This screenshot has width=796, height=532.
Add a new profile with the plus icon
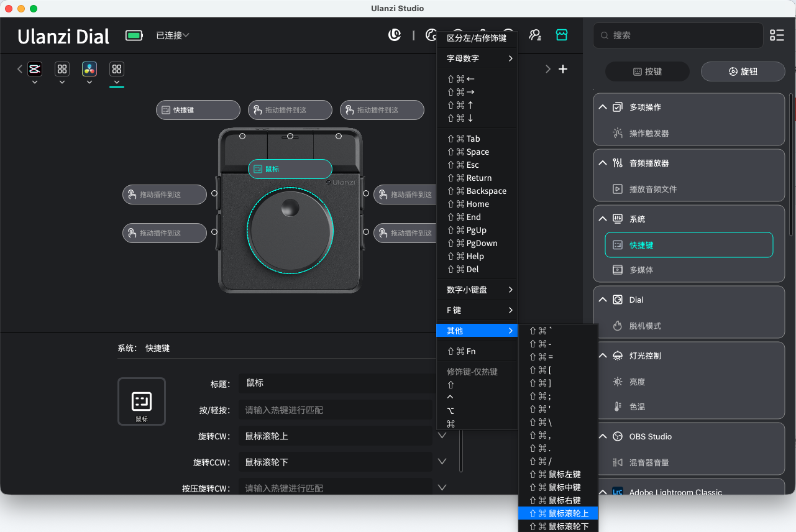pos(563,69)
